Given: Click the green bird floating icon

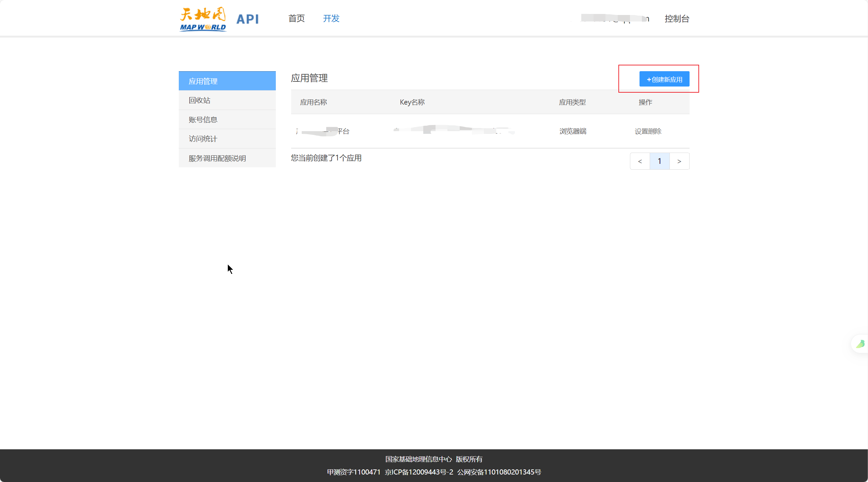Looking at the screenshot, I should click(x=860, y=344).
